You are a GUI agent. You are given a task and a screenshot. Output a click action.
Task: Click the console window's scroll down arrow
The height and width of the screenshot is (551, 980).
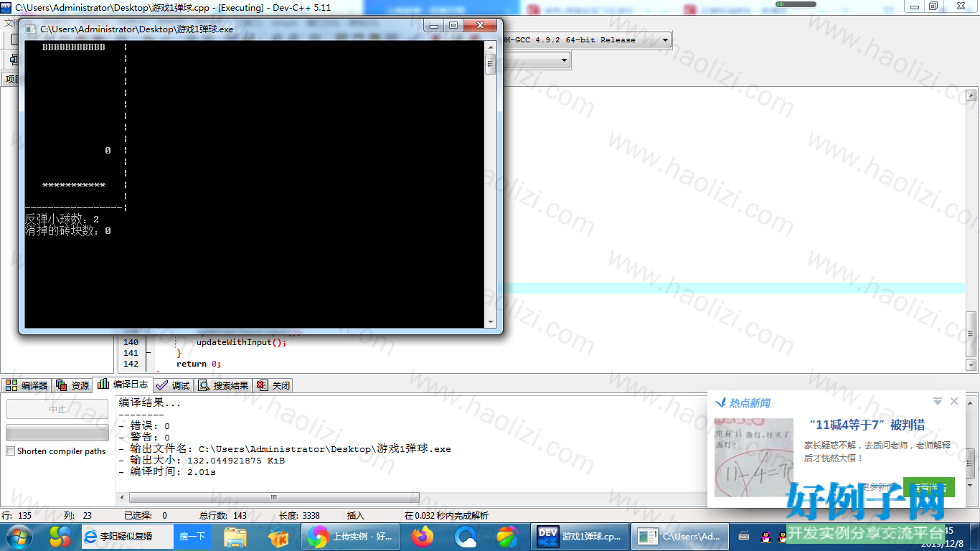click(491, 322)
